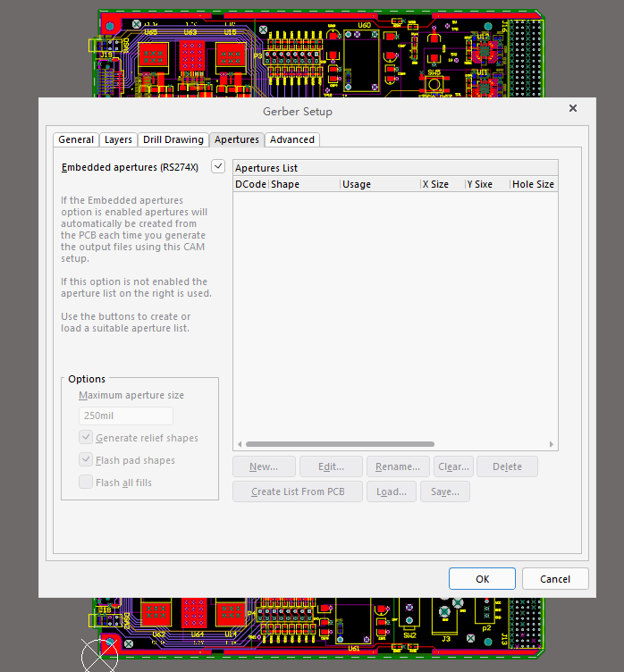Viewport: 624px width, 672px height.
Task: Sort by the Shape column header
Action: click(x=304, y=184)
